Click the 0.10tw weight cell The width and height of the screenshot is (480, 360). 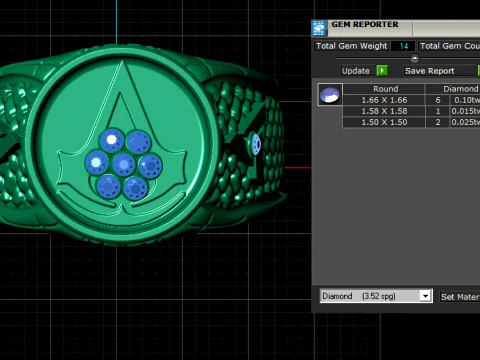(465, 100)
